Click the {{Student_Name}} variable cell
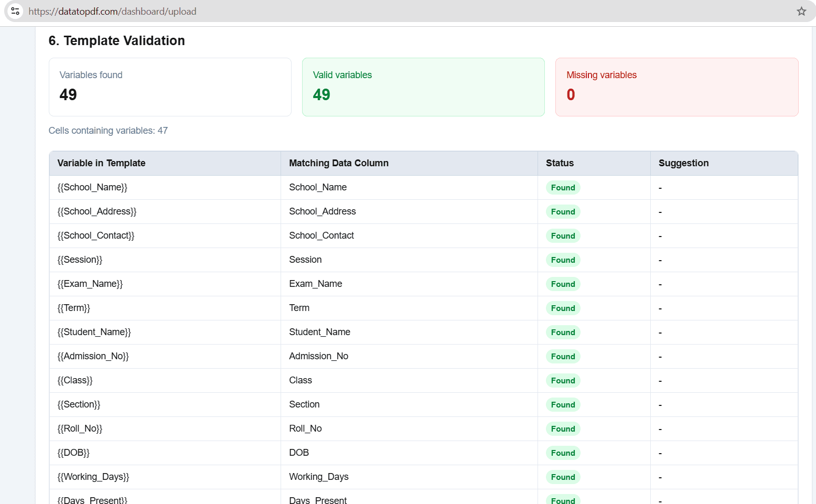816x504 pixels. tap(165, 332)
